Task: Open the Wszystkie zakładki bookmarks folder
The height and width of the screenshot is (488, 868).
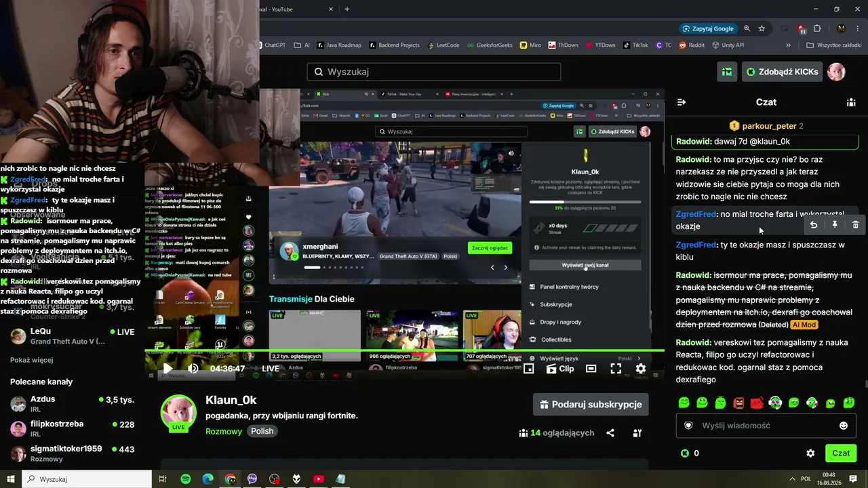Action: point(833,45)
